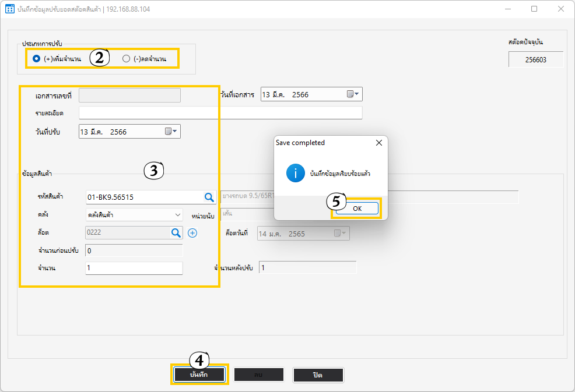Select the (-)ลดจำนวน radio button

point(126,59)
